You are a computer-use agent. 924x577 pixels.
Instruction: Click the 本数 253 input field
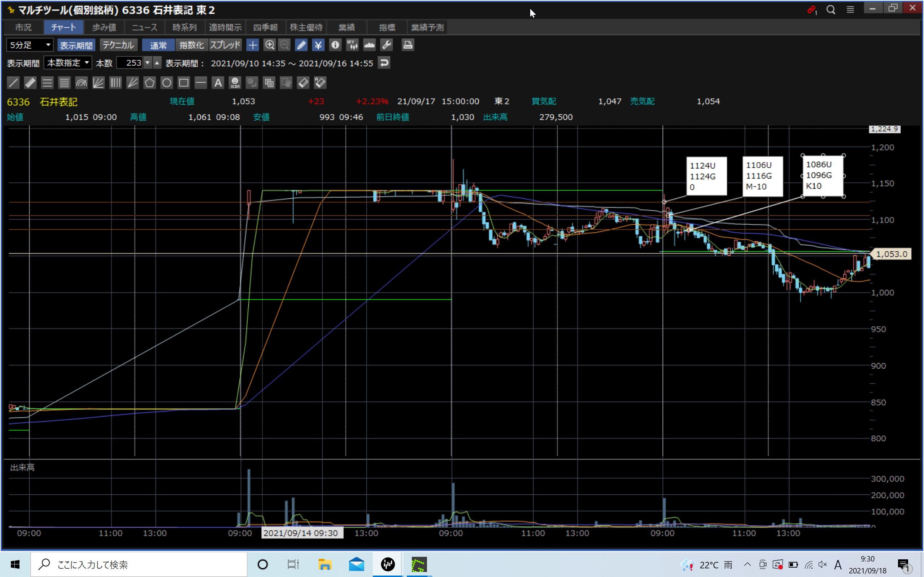pyautogui.click(x=129, y=63)
